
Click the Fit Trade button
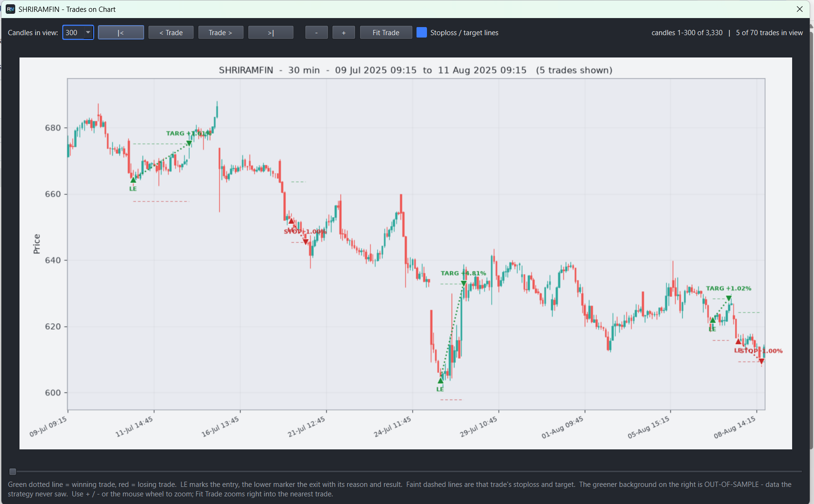pos(386,32)
